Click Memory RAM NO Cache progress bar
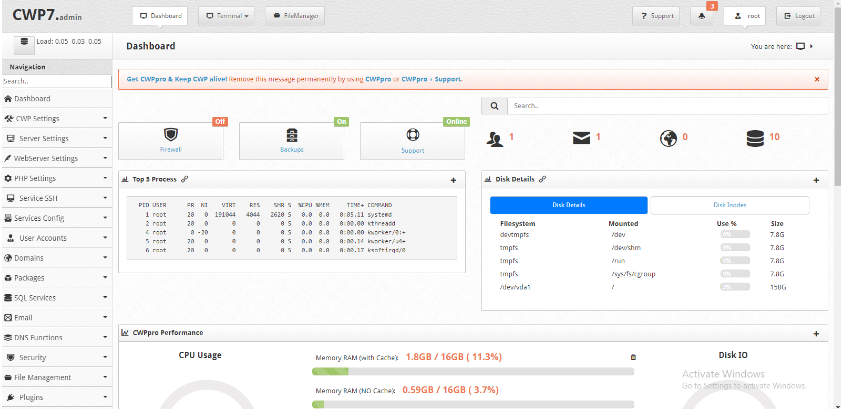Image resolution: width=841 pixels, height=419 pixels. 473,405
